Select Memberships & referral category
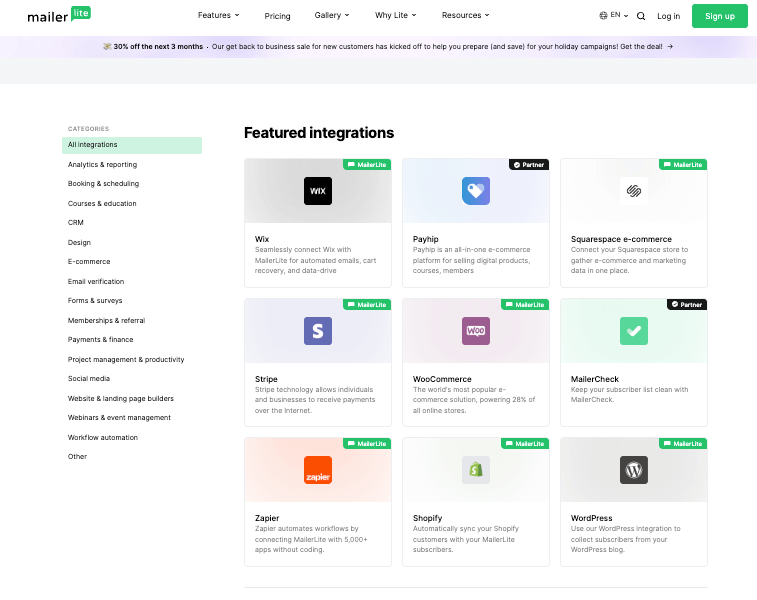Screen dimensions: 757x600 click(106, 321)
